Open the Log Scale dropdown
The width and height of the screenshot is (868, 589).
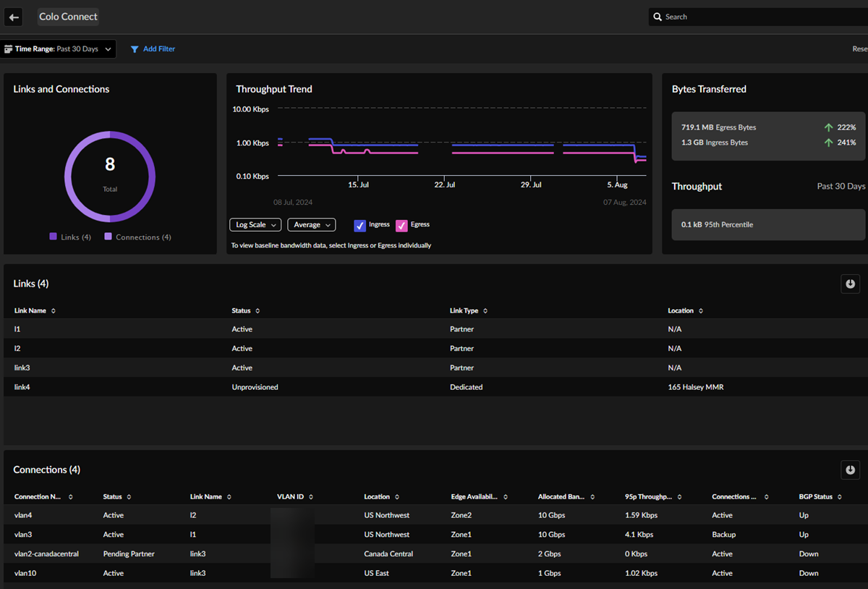click(x=255, y=225)
